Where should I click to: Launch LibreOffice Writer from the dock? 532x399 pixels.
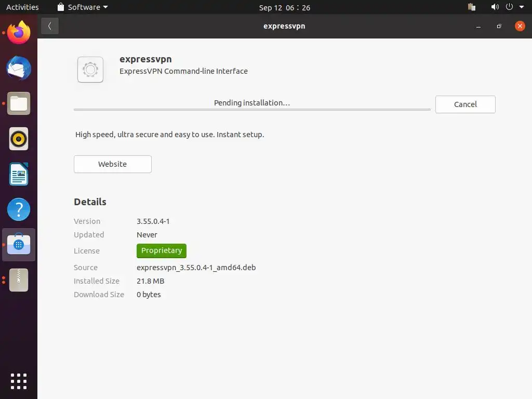(x=19, y=174)
